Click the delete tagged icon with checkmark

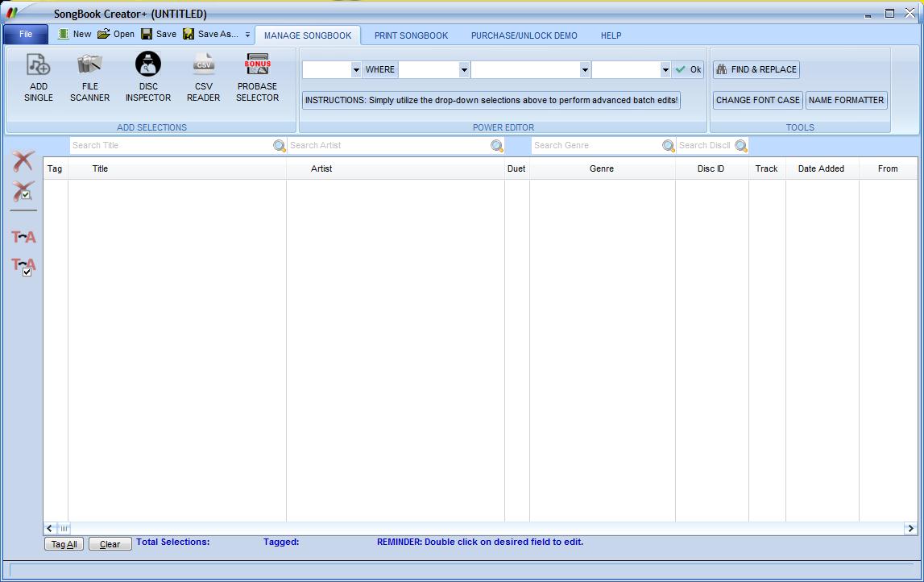(x=22, y=190)
